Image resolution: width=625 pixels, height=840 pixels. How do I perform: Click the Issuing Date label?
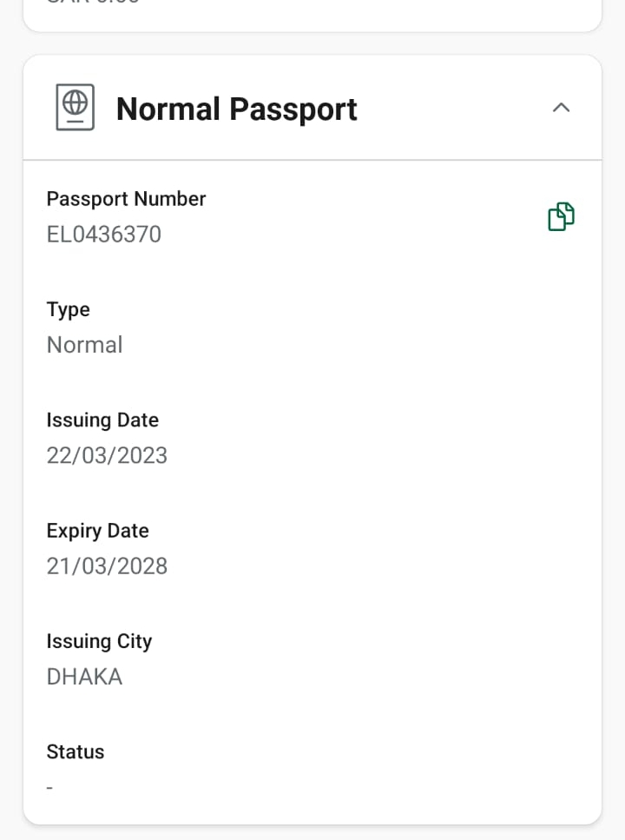pyautogui.click(x=102, y=420)
